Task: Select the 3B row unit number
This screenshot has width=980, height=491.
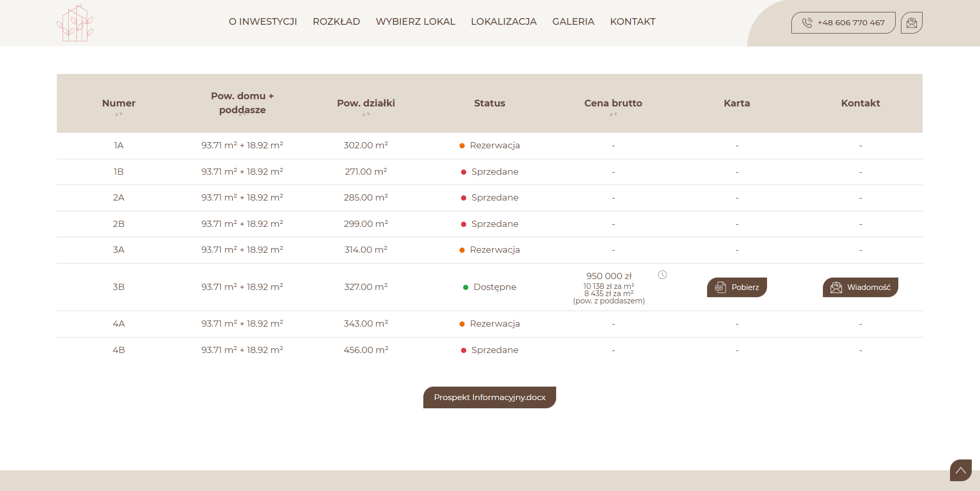Action: (x=118, y=287)
